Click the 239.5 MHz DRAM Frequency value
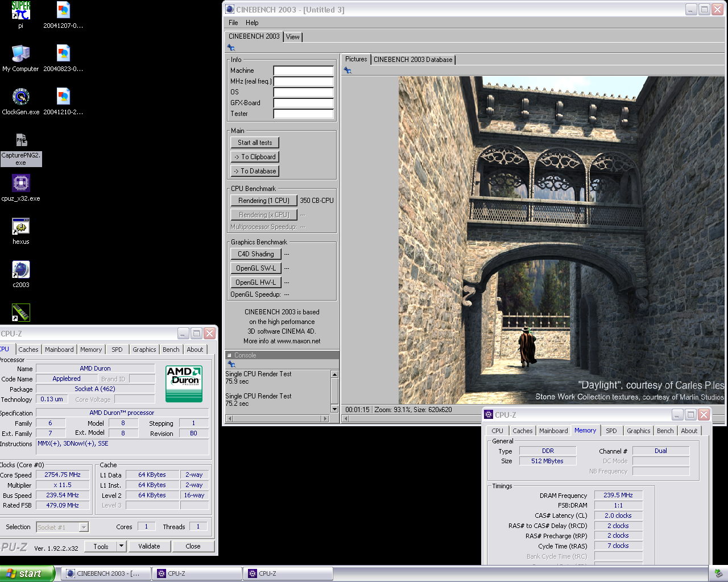Screen dimensions: 728x582 point(618,496)
